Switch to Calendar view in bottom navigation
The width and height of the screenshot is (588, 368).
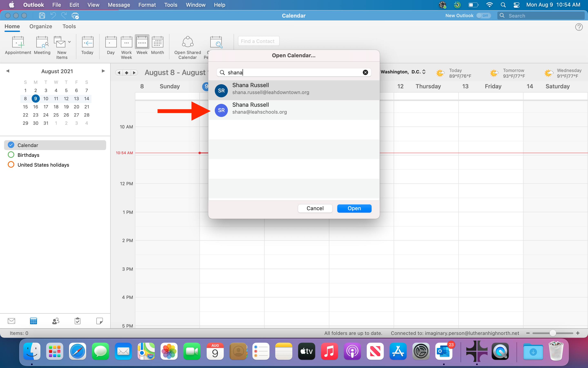[x=33, y=321]
